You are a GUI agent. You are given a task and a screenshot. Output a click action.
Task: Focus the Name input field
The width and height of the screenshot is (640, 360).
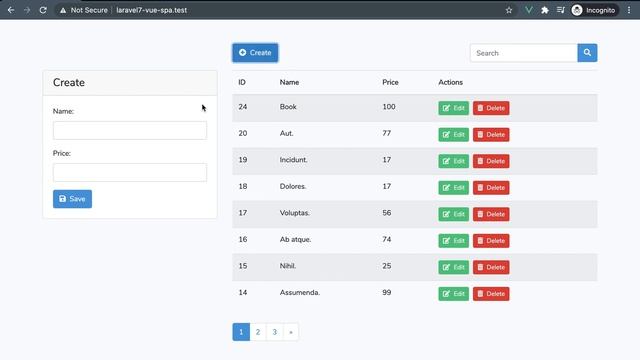(x=130, y=131)
